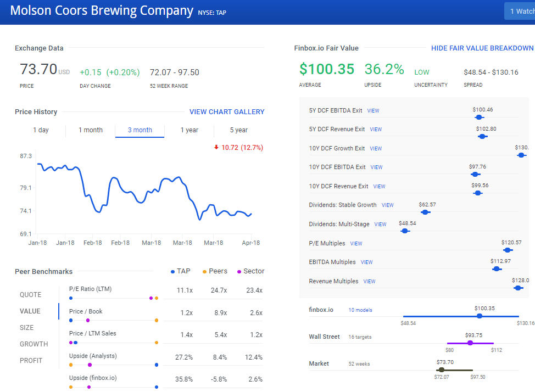Open the SIZE peer benchmarks tab
Screen dimensions: 535x392
pos(26,328)
